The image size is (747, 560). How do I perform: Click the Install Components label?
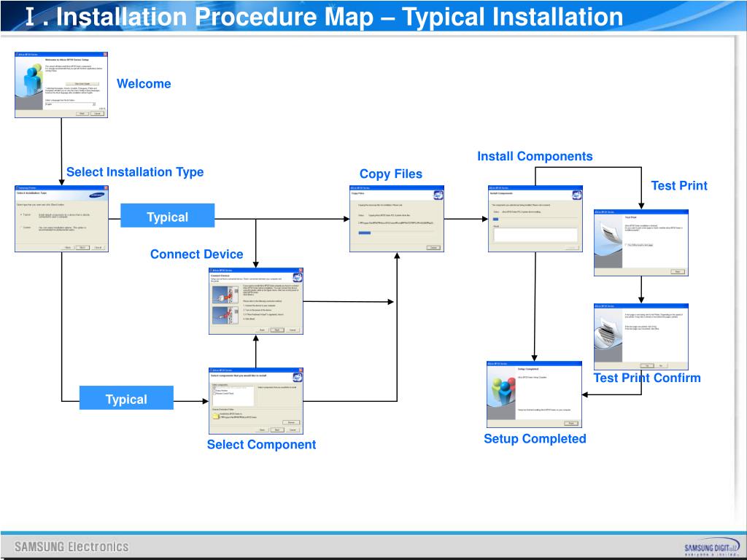[535, 157]
